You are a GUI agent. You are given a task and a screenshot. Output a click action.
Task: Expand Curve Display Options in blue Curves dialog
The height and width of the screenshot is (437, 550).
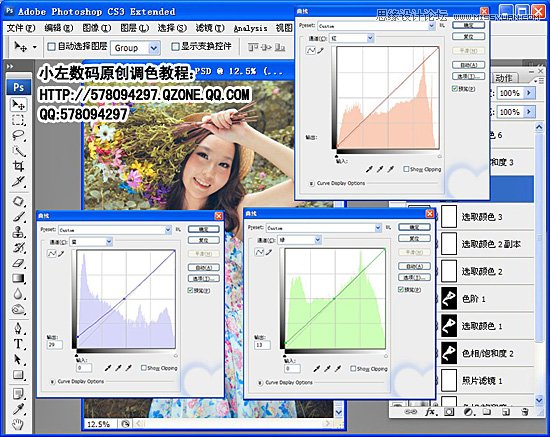[x=53, y=381]
